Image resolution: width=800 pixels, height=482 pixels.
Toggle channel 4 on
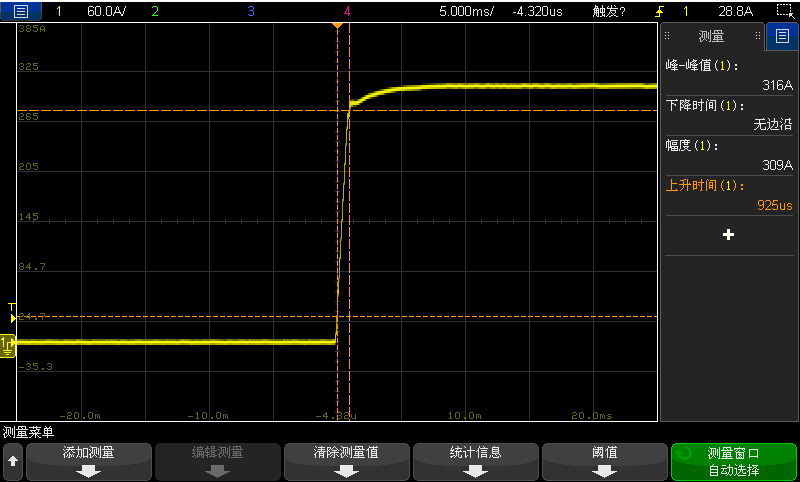(x=346, y=12)
